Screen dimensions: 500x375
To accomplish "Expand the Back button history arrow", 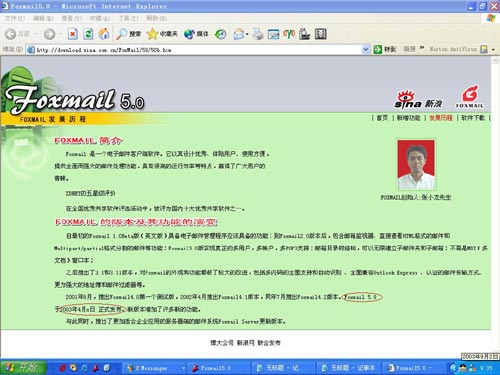I will 36,34.
